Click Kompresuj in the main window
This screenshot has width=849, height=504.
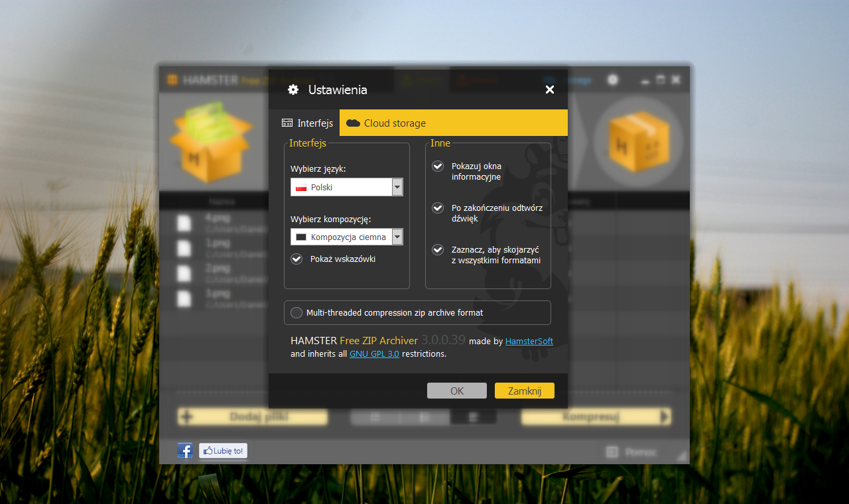pyautogui.click(x=596, y=417)
